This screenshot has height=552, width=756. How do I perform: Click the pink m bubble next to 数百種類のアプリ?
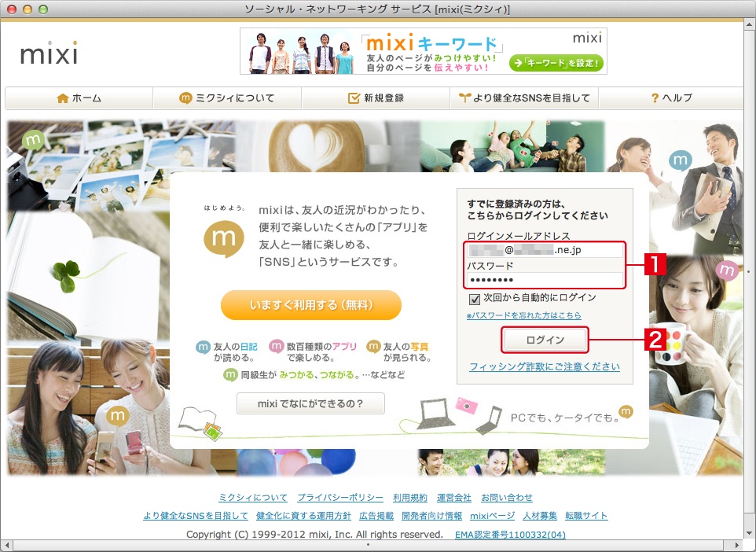coord(277,347)
